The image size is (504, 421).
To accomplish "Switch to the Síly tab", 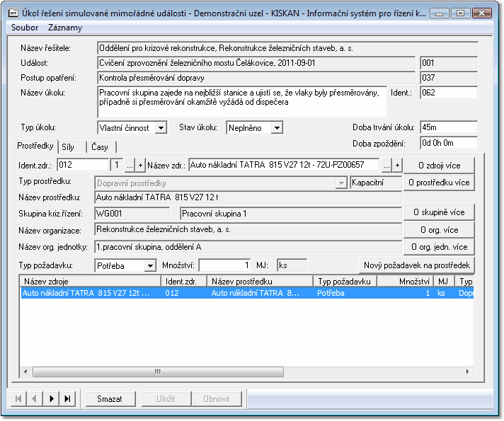I will click(68, 146).
